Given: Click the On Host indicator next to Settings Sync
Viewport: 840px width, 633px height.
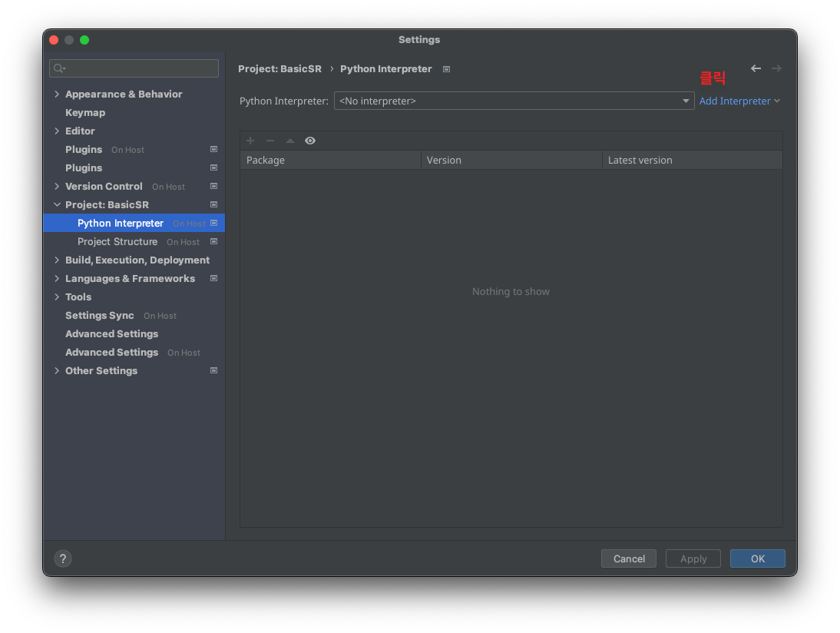Looking at the screenshot, I should tap(160, 315).
